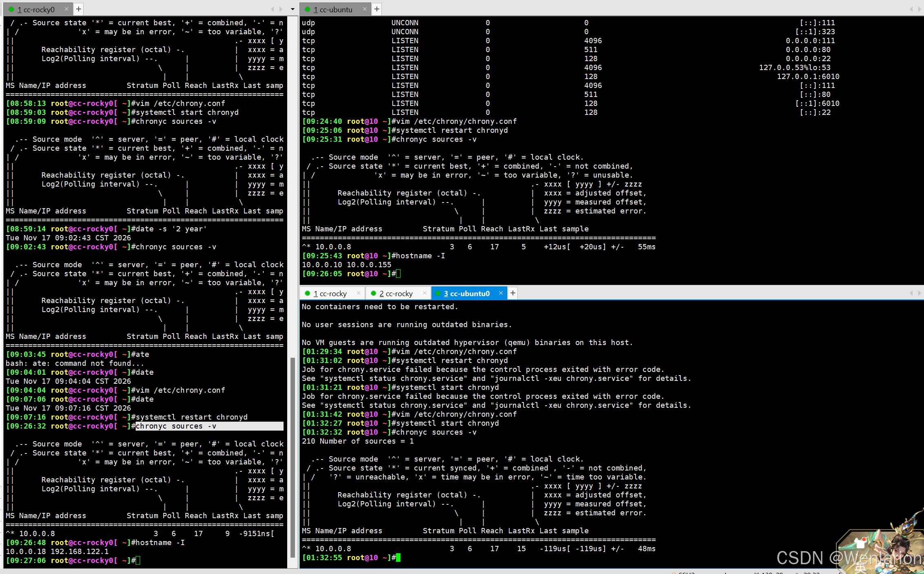The height and width of the screenshot is (574, 924).
Task: Select the 1 cc-rocky0 tab
Action: (x=36, y=9)
